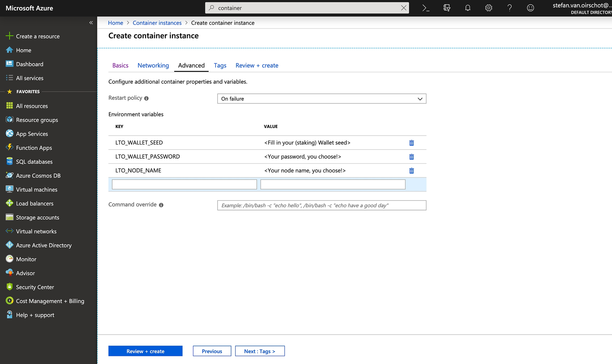Switch to the Networking tab
The image size is (612, 364).
(x=153, y=65)
